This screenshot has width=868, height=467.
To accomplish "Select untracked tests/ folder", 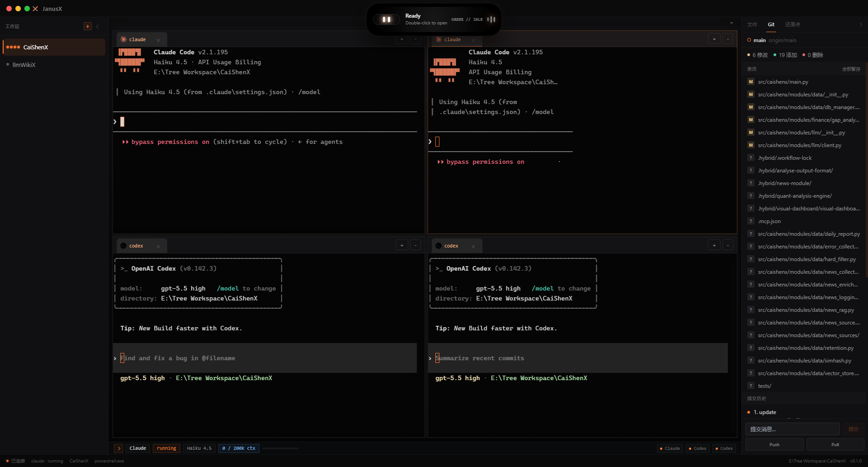I will 804,386.
